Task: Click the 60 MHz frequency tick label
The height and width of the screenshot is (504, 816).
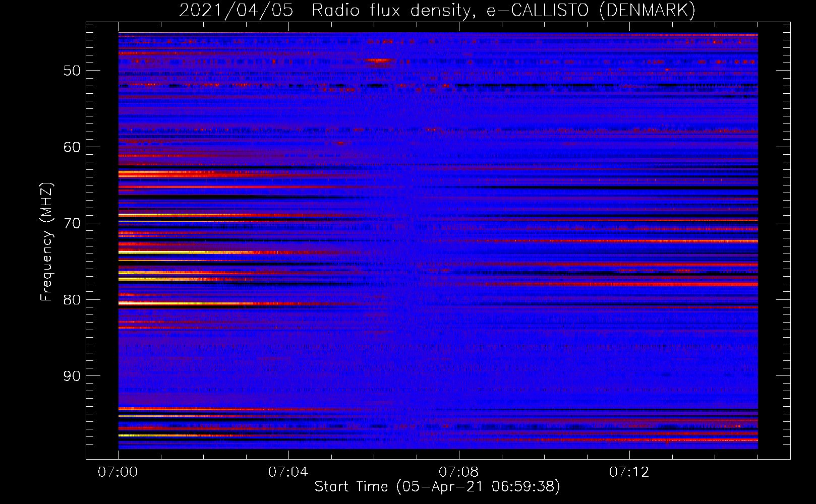Action: click(x=72, y=147)
